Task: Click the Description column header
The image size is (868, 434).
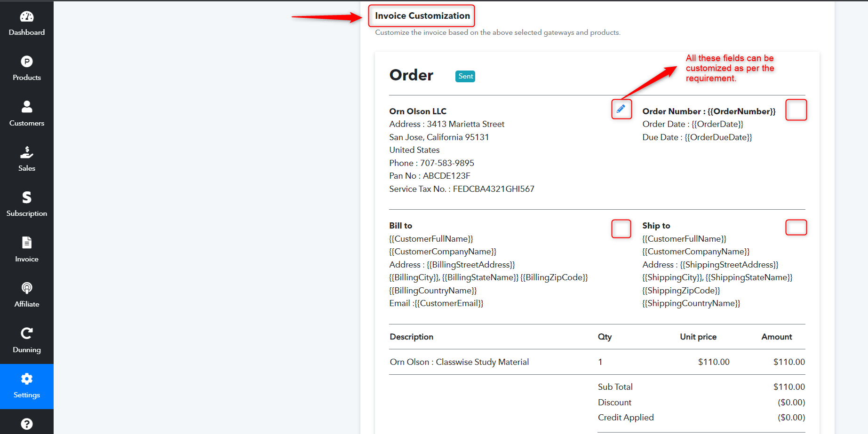Action: [x=412, y=337]
